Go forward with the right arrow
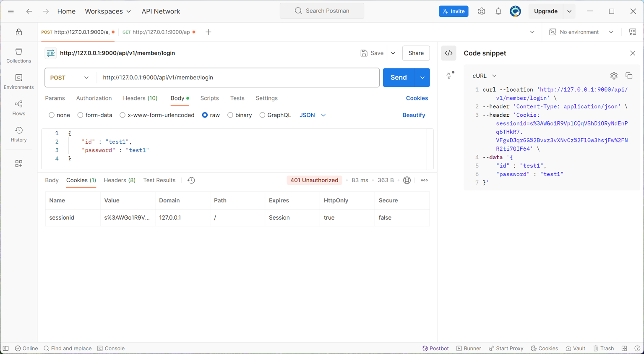This screenshot has width=644, height=354. point(46,11)
